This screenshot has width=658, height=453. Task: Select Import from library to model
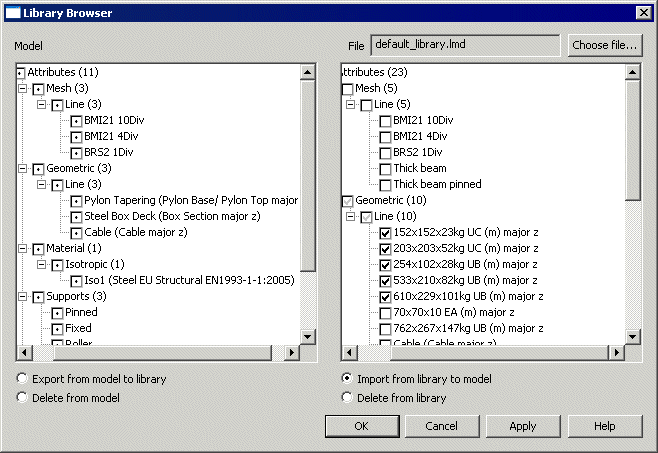coord(347,380)
